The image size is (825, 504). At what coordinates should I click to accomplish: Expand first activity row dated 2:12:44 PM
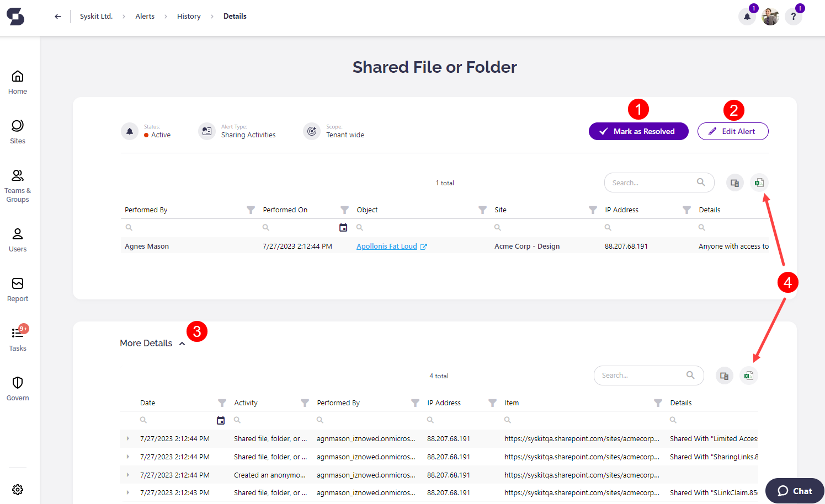point(128,439)
